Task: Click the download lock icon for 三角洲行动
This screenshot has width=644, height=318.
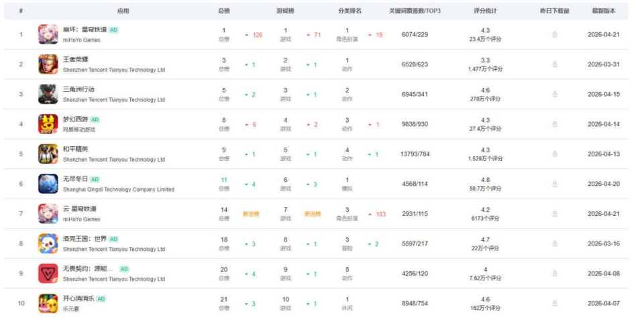Action: pos(555,94)
